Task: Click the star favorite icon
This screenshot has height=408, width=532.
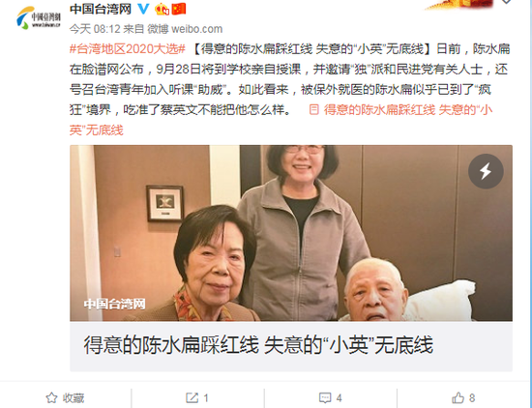Action: [51, 397]
